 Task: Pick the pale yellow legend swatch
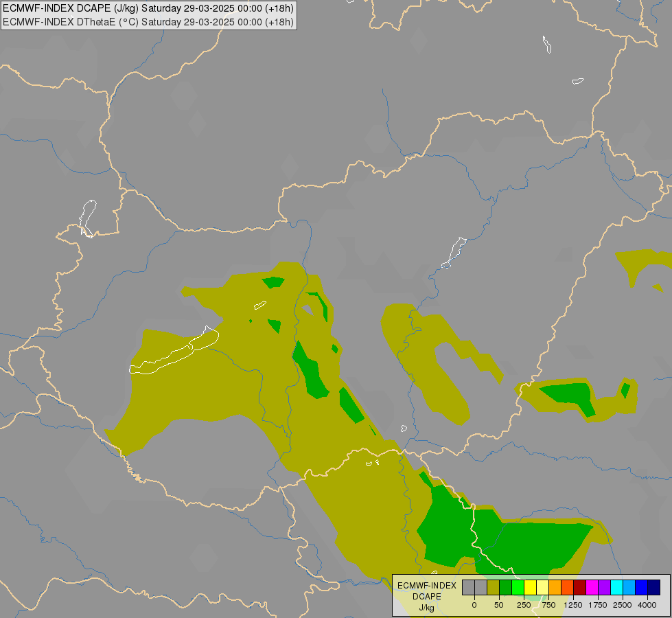(x=542, y=588)
